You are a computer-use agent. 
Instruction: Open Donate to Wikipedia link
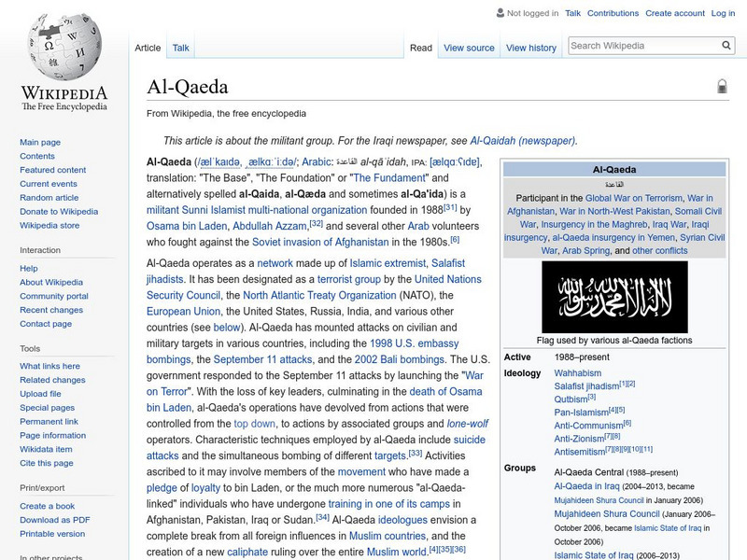(x=59, y=212)
